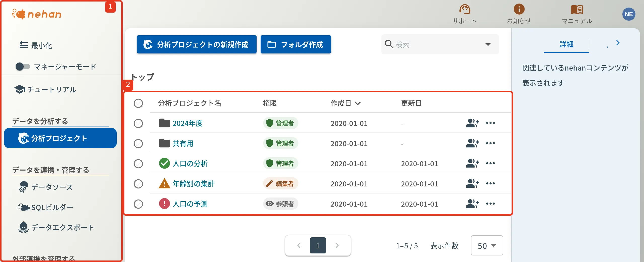
Task: Open the マニュアル manual book icon
Action: click(577, 10)
